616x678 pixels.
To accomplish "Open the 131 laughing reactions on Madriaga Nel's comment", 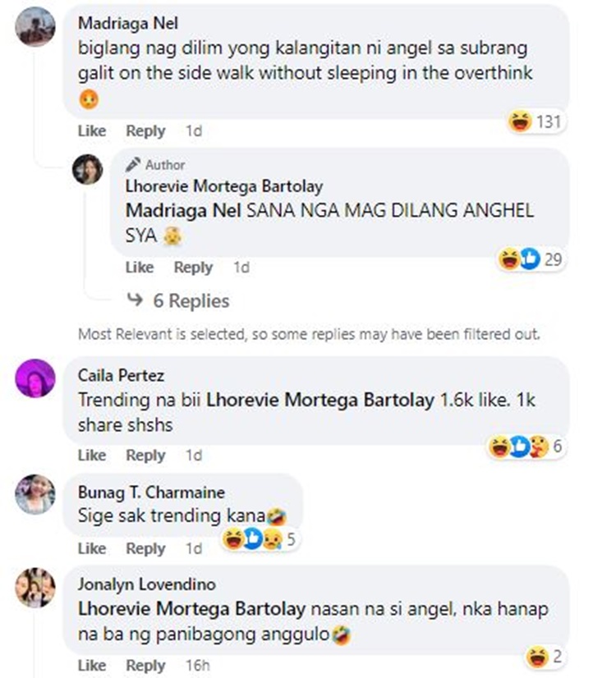I will click(x=536, y=121).
